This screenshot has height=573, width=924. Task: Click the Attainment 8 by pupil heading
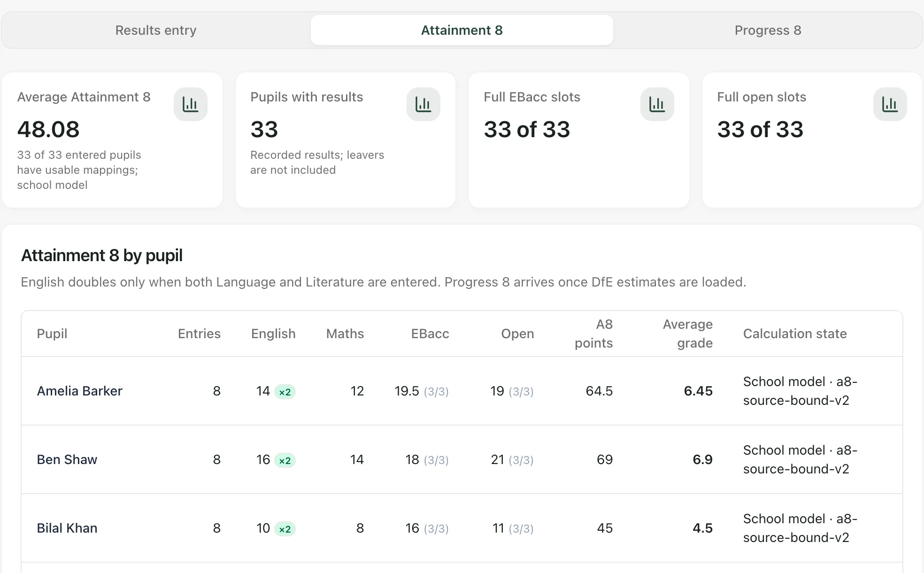(x=102, y=256)
